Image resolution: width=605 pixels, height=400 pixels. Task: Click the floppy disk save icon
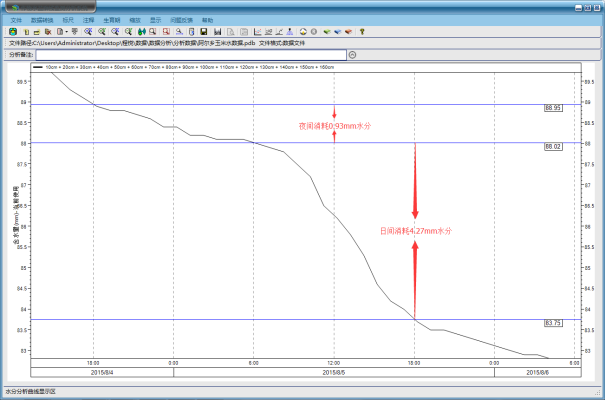click(x=204, y=32)
